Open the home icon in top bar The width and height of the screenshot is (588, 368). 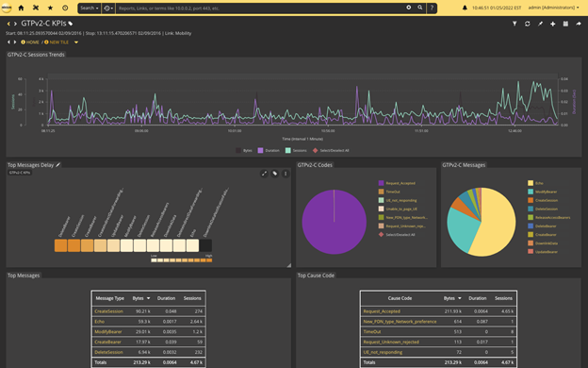point(21,8)
